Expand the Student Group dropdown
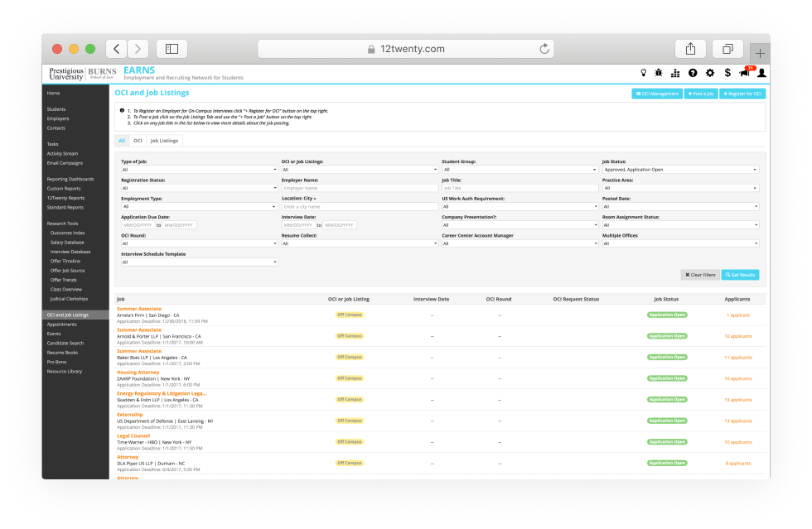812x529 pixels. 520,170
